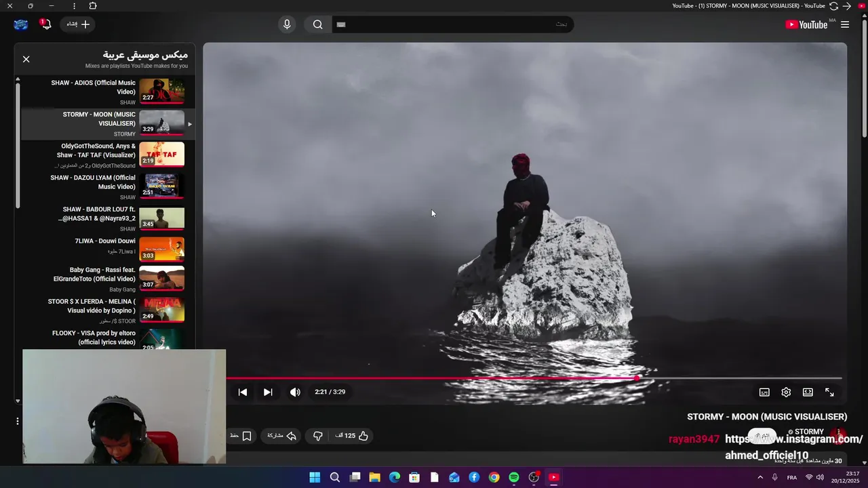Select the STORMY - MOON thumbnail in the mix

pyautogui.click(x=161, y=123)
